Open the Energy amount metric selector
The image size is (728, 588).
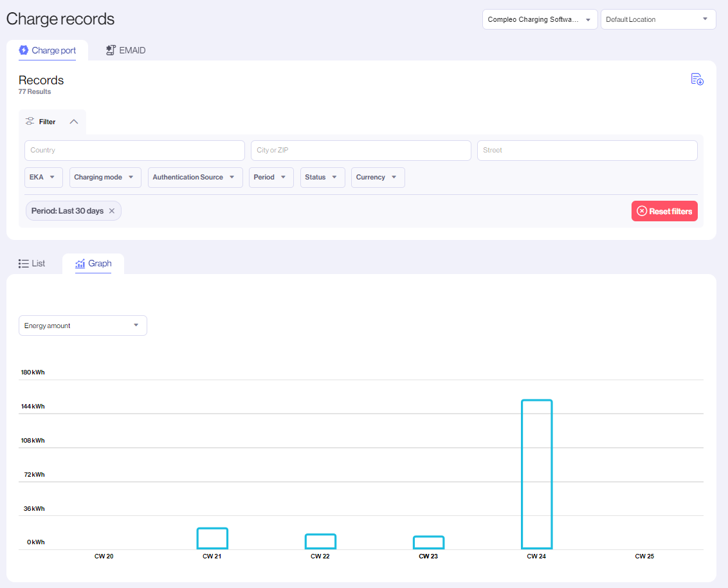pyautogui.click(x=82, y=326)
